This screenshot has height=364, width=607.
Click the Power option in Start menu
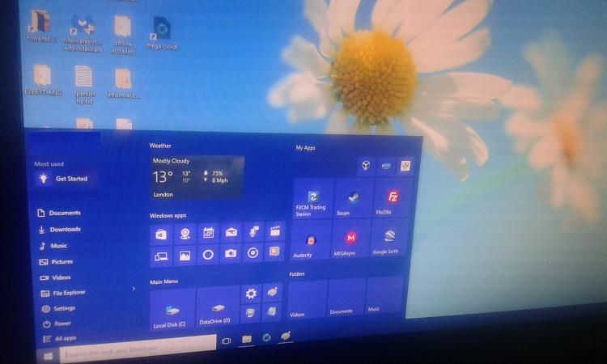coord(57,324)
